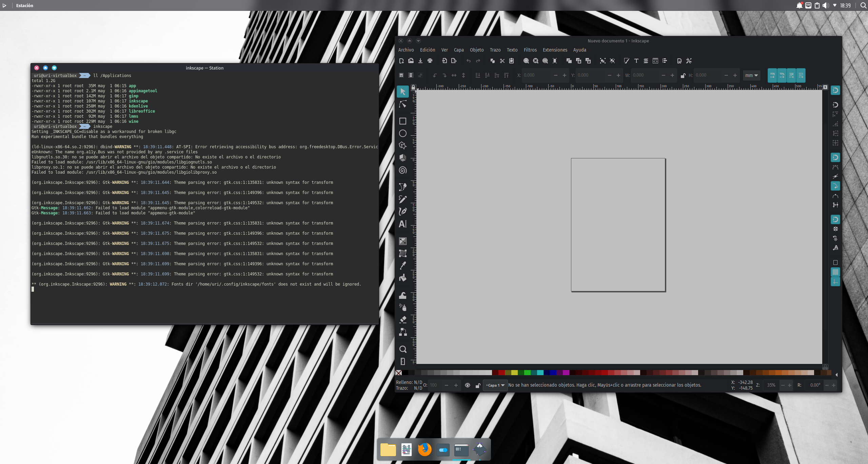Open the Capa 1 layer dropdown
The width and height of the screenshot is (868, 464).
pyautogui.click(x=495, y=385)
